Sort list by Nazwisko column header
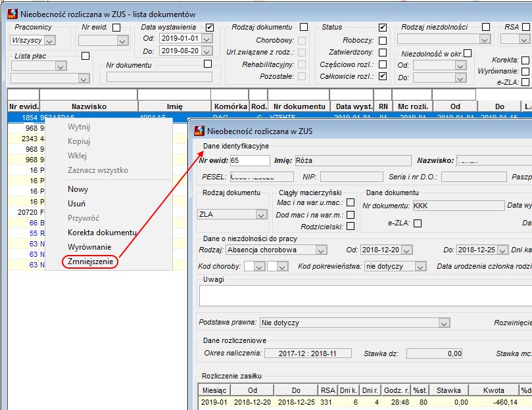This screenshot has height=410, width=532. [x=89, y=106]
